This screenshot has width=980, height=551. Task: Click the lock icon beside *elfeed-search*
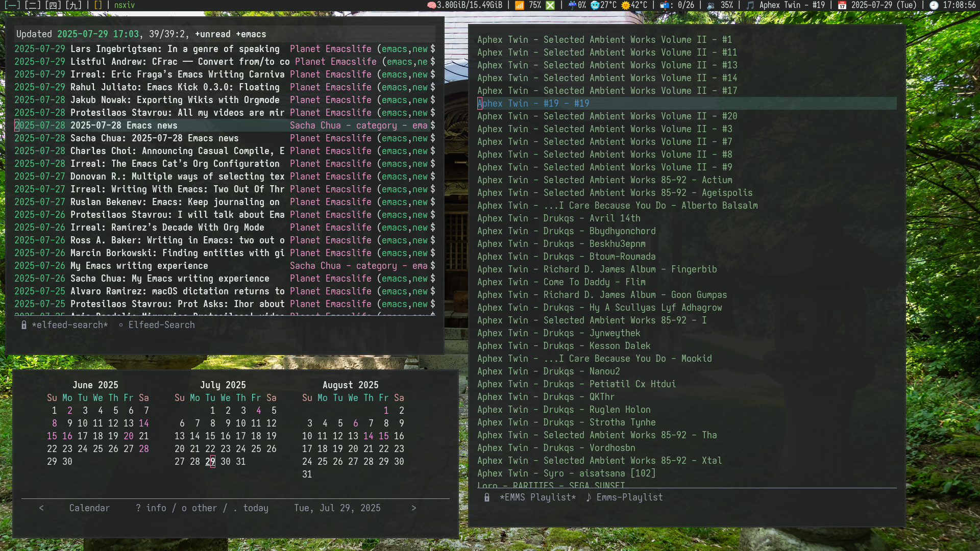pyautogui.click(x=24, y=325)
